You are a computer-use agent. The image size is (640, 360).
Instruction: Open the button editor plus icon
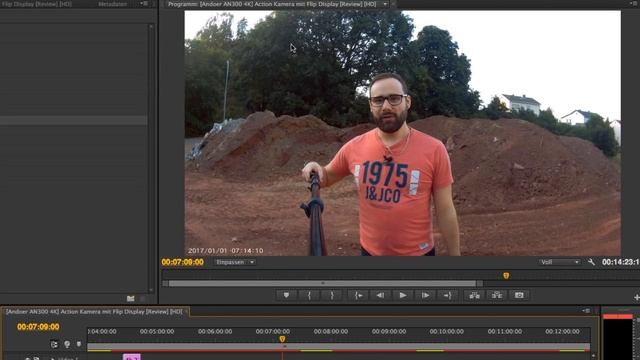pos(636,298)
